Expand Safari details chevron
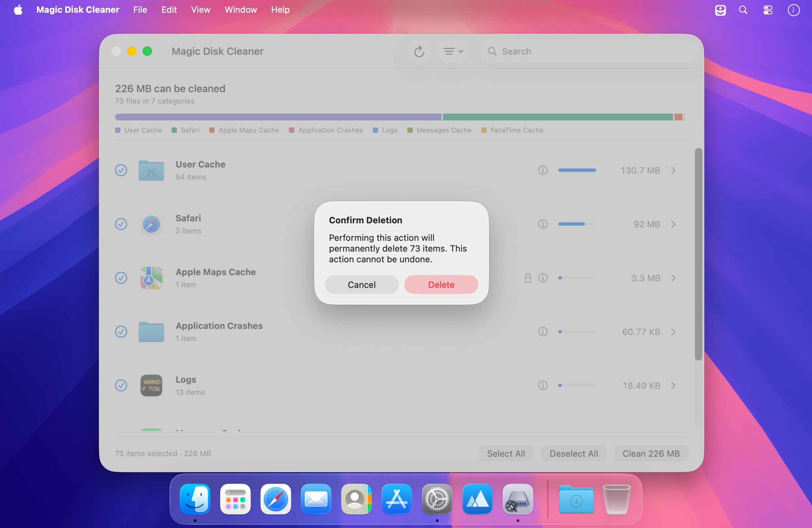Image resolution: width=812 pixels, height=528 pixels. 673,224
